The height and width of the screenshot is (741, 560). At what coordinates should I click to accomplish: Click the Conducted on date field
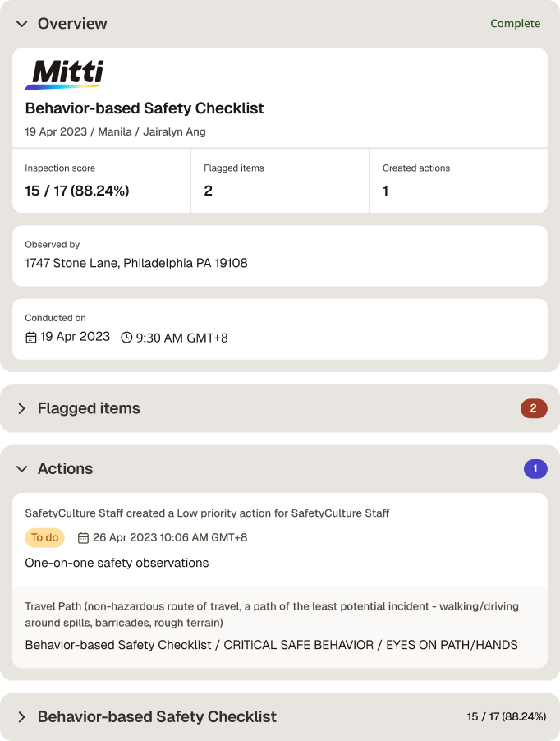(x=280, y=329)
